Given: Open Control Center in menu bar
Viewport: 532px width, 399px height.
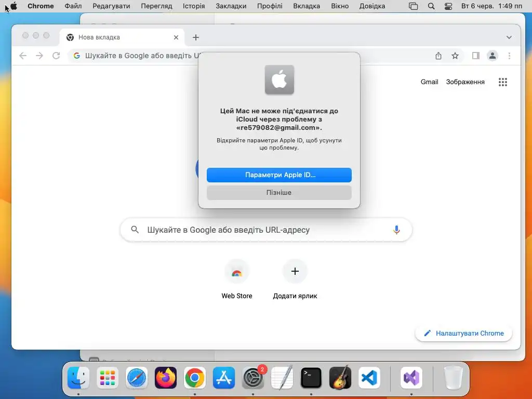Looking at the screenshot, I should (448, 6).
